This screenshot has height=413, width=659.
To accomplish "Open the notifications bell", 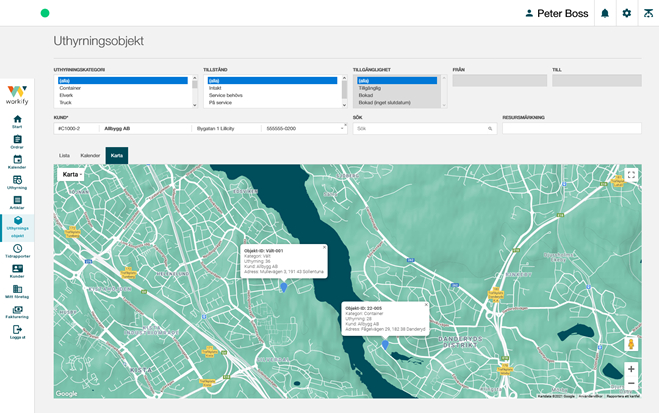I will coord(604,13).
